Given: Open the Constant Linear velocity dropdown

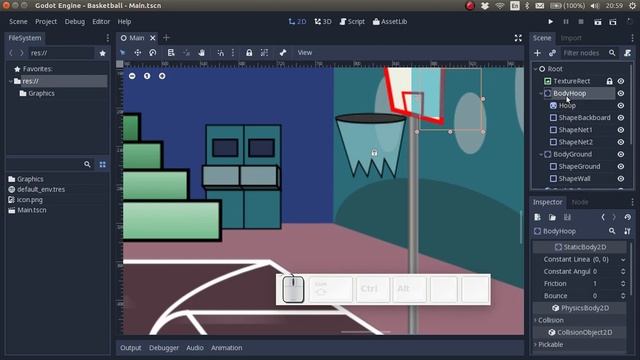Looking at the screenshot, I should coord(623,259).
